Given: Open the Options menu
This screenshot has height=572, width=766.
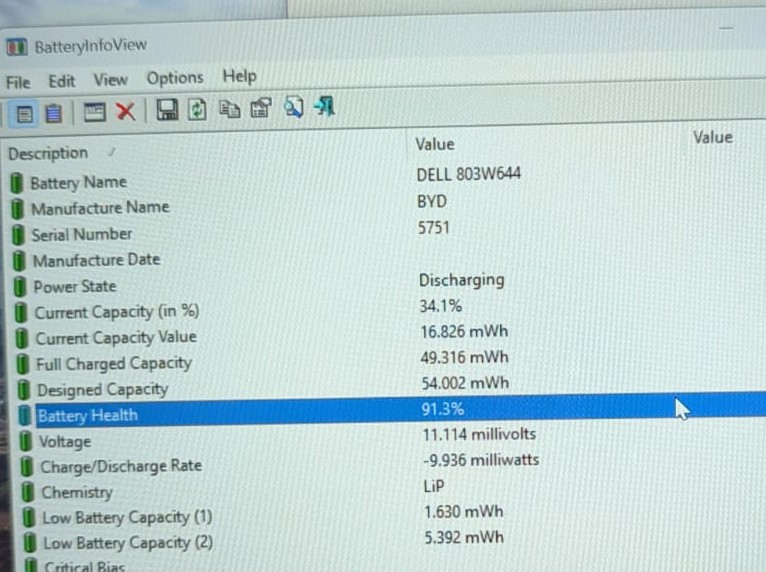Looking at the screenshot, I should coord(175,78).
